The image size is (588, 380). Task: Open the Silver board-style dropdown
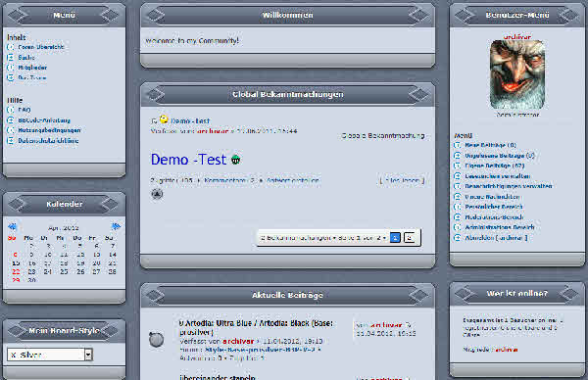[50, 355]
